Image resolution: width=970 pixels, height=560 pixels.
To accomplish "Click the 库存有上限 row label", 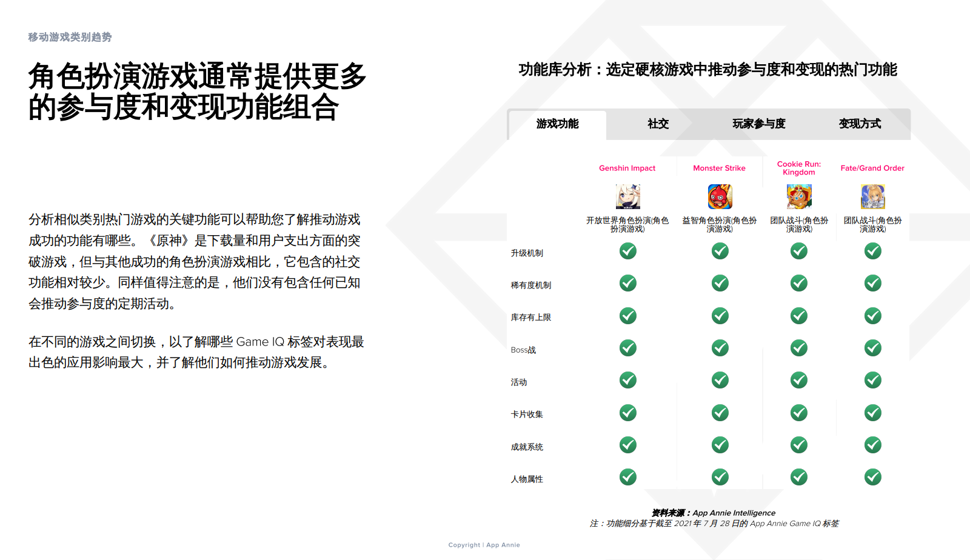I will pyautogui.click(x=530, y=318).
